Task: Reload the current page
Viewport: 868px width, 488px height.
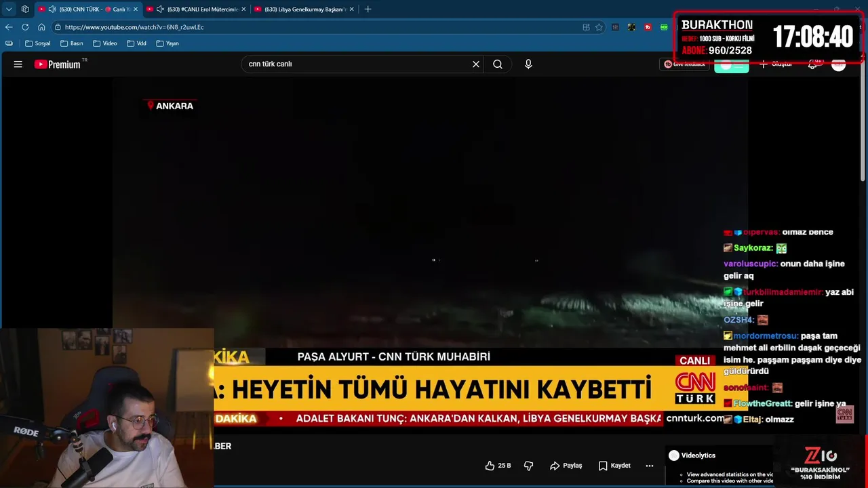Action: [25, 27]
